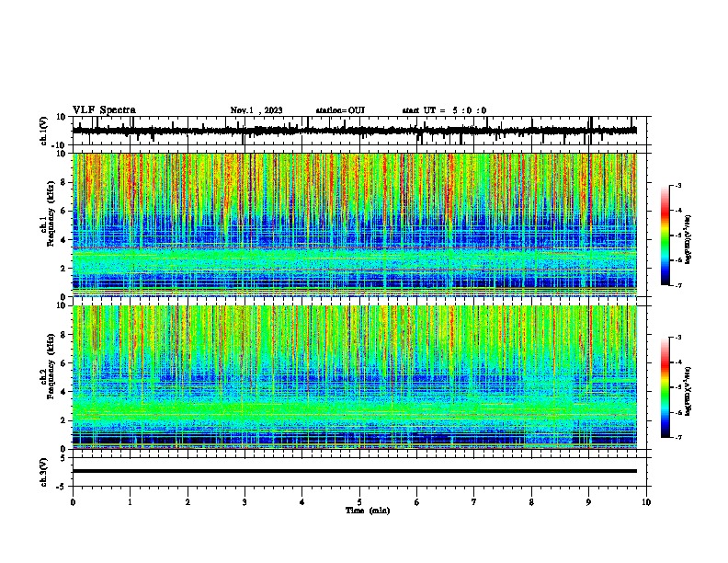Click inside the ch.1 spectrogram plot
Viewport: 728px width, 563px height.
pyautogui.click(x=355, y=224)
